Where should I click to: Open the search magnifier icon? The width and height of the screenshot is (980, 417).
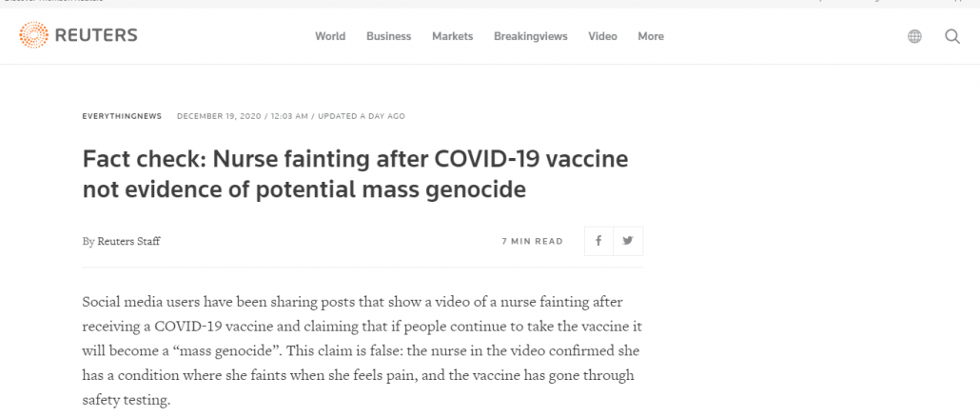[x=952, y=36]
